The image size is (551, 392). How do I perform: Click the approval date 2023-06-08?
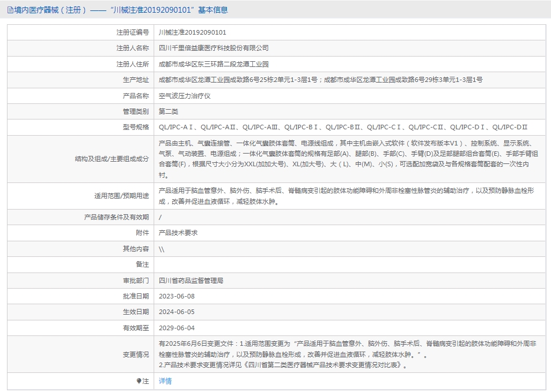177,296
